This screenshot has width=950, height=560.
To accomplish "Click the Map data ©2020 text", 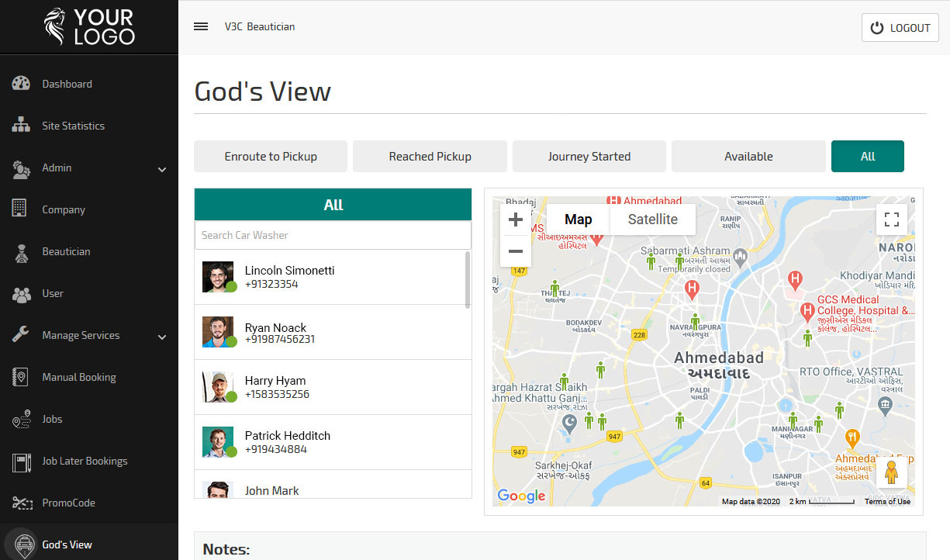I will coord(752,502).
